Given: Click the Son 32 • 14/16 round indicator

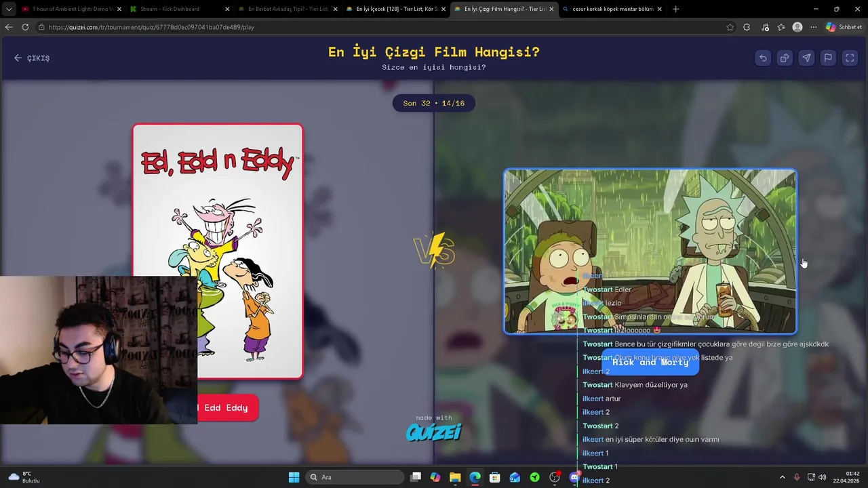Looking at the screenshot, I should pyautogui.click(x=434, y=103).
